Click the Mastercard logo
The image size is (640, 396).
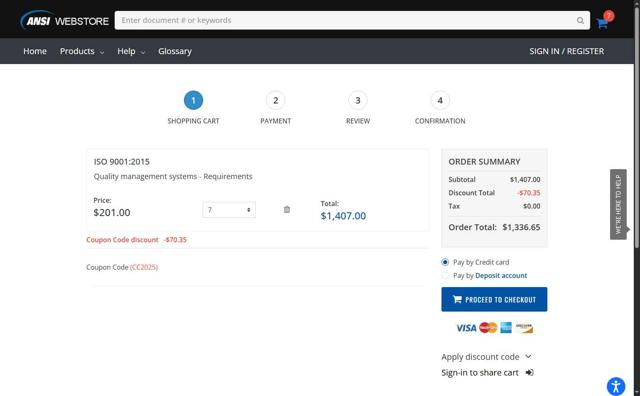488,327
